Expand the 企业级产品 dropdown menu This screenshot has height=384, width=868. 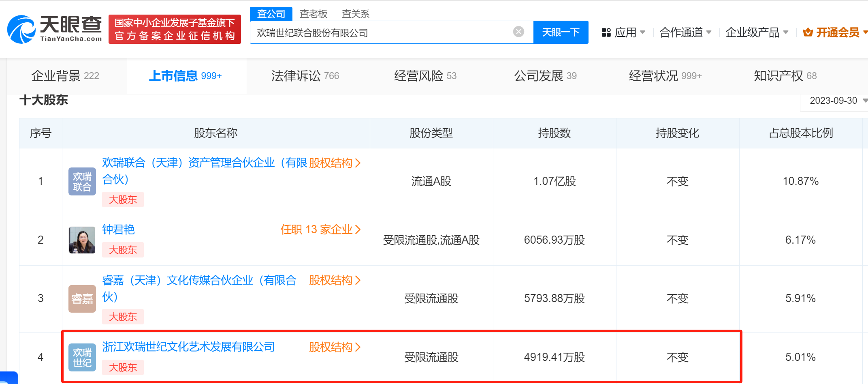(x=757, y=32)
